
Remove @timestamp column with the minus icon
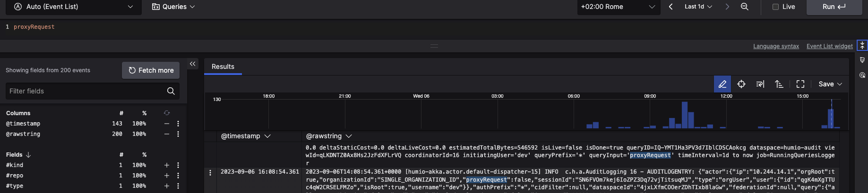click(166, 124)
